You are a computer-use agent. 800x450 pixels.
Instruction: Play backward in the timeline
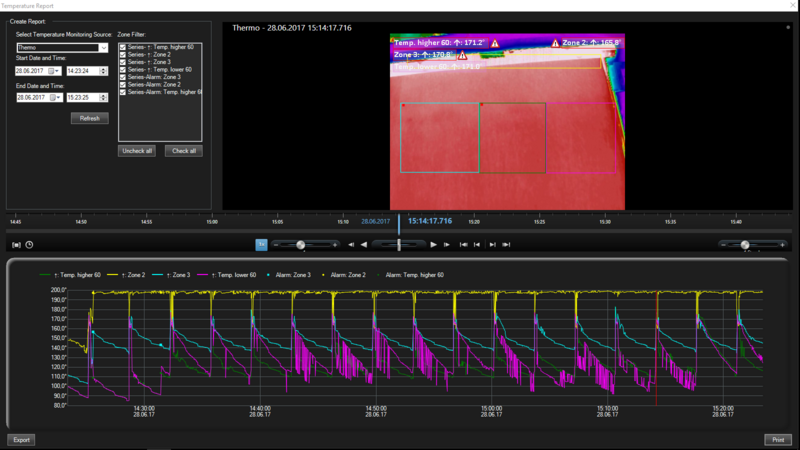click(x=364, y=245)
